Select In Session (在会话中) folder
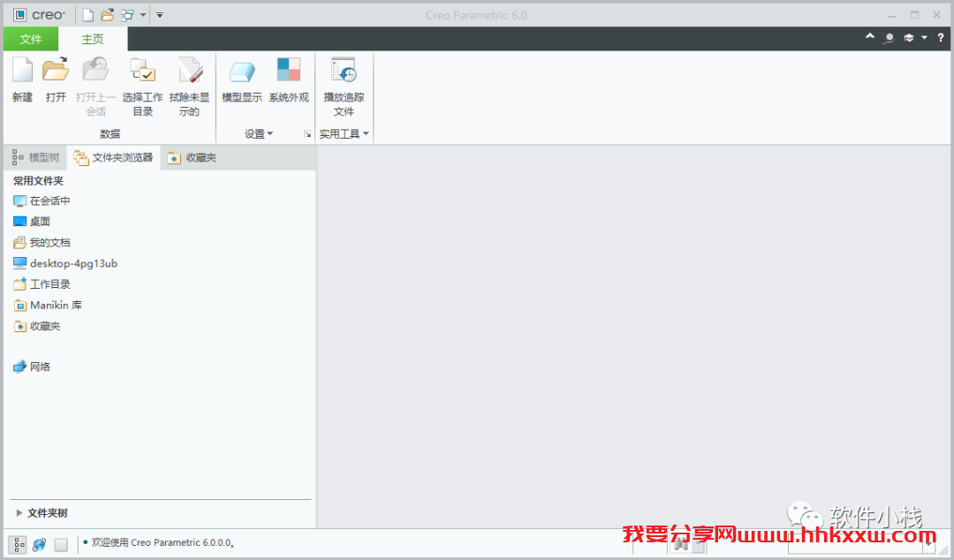Screen dimensions: 954x560 (x=42, y=201)
